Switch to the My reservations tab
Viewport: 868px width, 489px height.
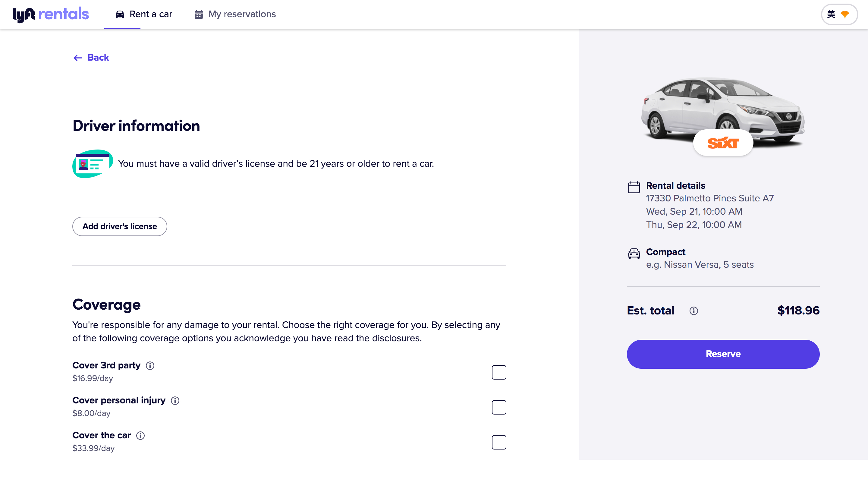(x=235, y=14)
